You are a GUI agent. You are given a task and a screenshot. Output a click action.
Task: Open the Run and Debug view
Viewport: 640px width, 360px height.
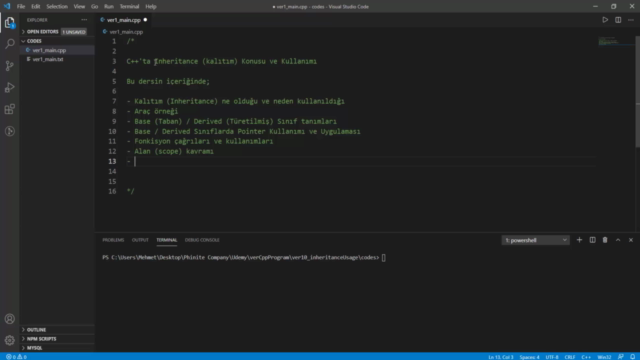click(x=9, y=87)
